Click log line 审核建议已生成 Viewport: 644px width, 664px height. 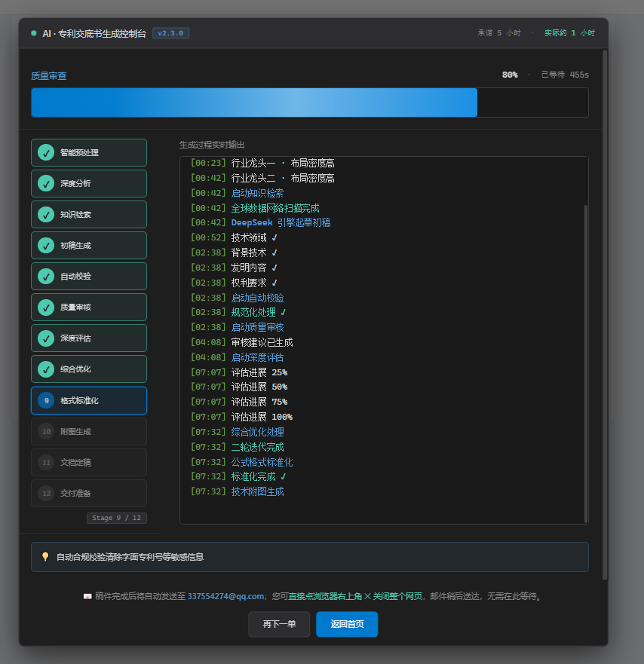pos(262,342)
